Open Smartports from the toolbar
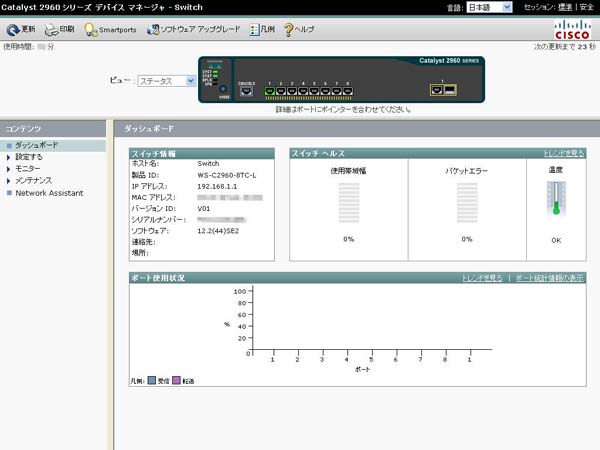The height and width of the screenshot is (450, 600). pos(110,30)
